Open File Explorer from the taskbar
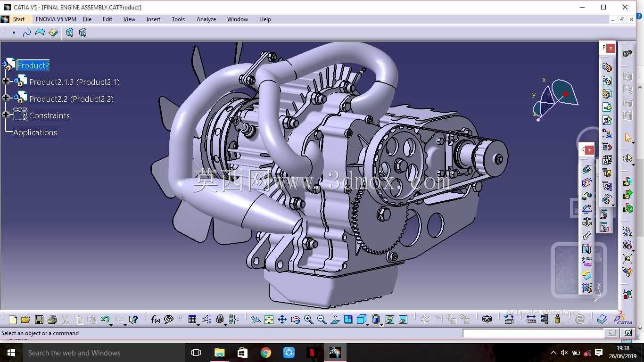 pyautogui.click(x=219, y=353)
